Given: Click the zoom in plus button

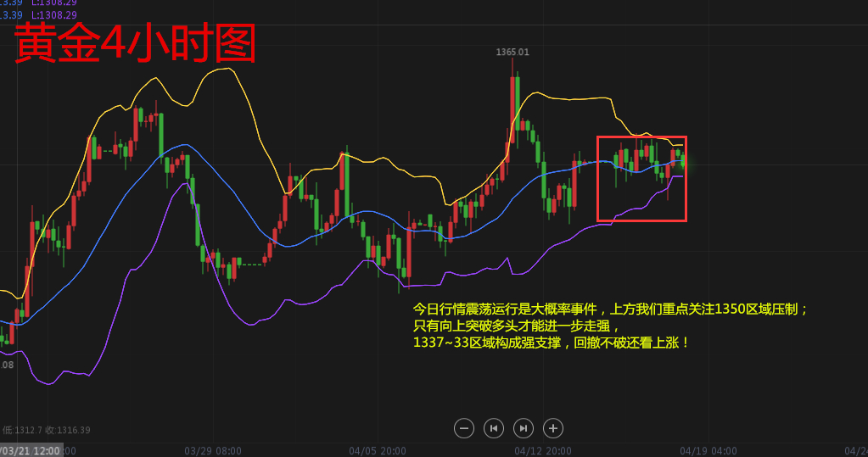Looking at the screenshot, I should click(553, 428).
